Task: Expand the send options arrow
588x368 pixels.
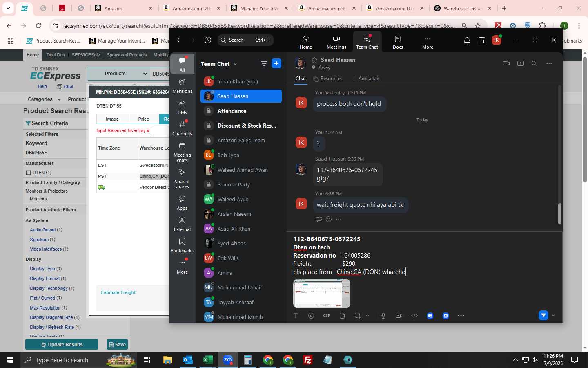Action: [553, 315]
